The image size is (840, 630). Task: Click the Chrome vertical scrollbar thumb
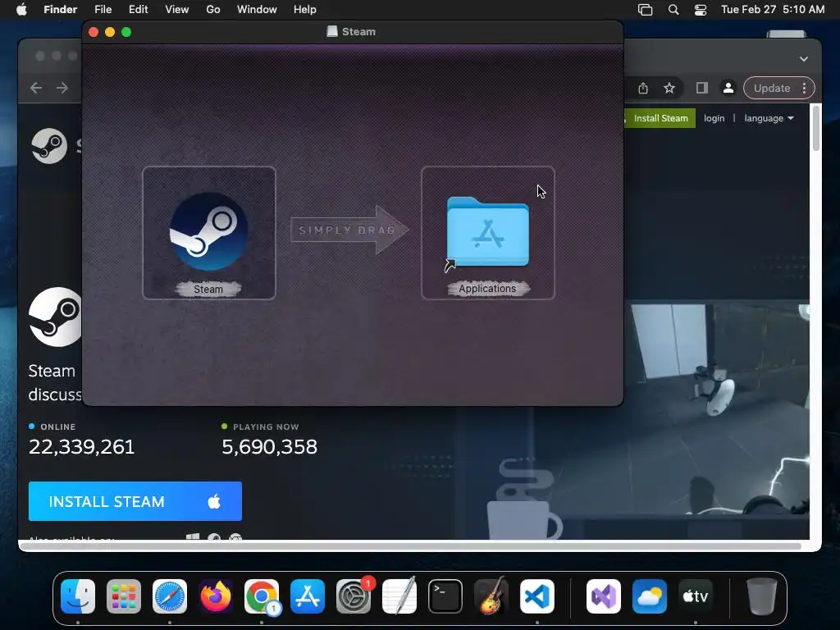(x=816, y=129)
